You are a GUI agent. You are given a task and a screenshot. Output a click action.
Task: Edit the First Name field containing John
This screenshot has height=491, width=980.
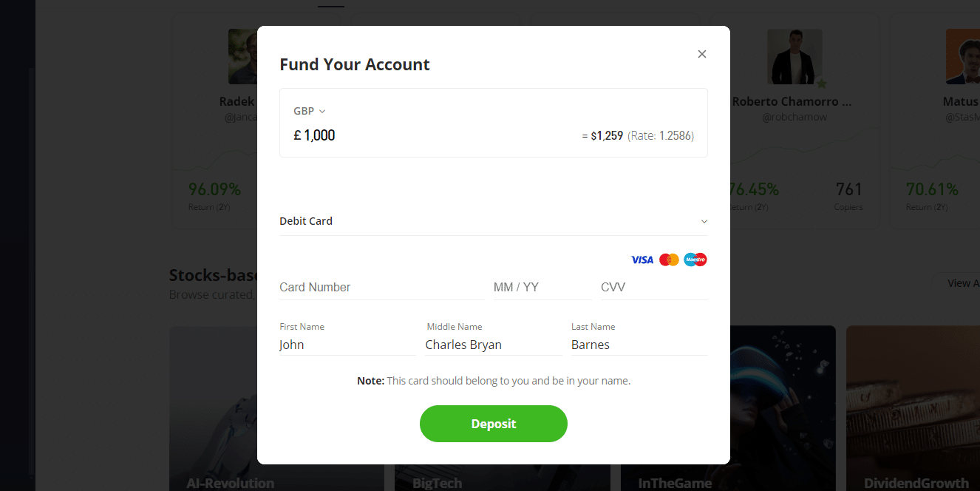pos(347,345)
